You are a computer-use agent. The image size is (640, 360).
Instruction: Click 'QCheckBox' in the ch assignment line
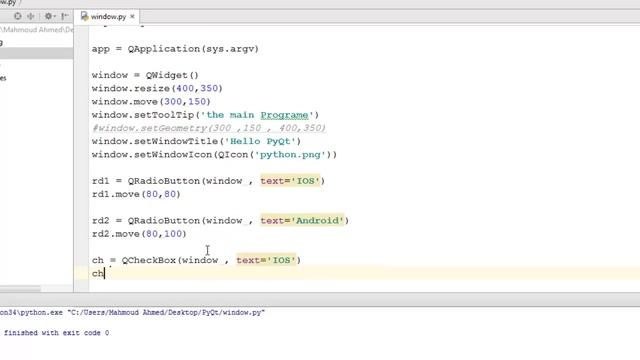[x=149, y=260]
